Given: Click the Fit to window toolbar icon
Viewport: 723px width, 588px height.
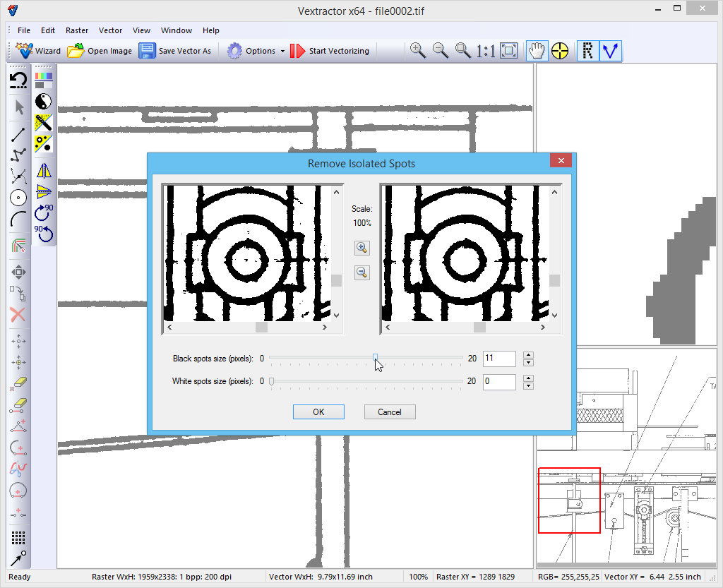Looking at the screenshot, I should 508,51.
